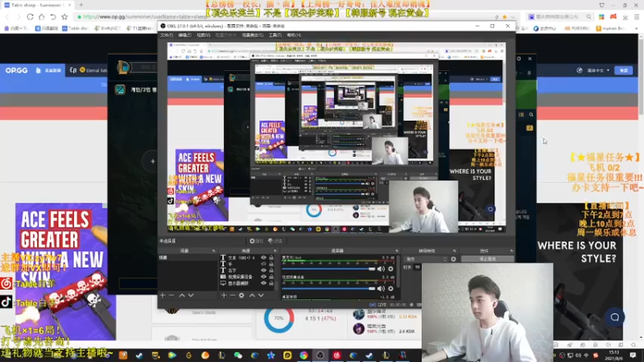This screenshot has width=644, height=362.
Task: Toggle visibility of 文本 (GDI+) 4 source
Action: click(x=264, y=257)
